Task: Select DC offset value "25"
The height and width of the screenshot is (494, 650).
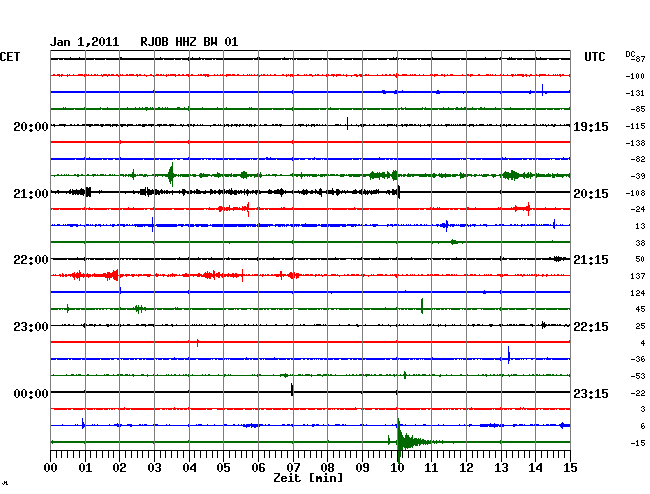Action: (640, 326)
